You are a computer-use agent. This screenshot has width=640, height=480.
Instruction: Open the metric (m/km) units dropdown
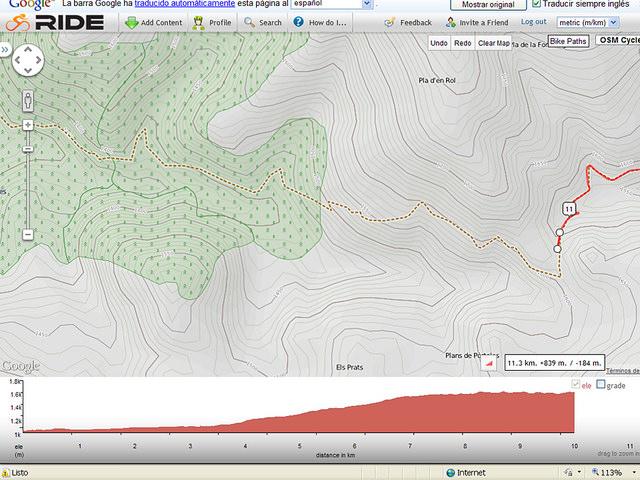pyautogui.click(x=588, y=22)
